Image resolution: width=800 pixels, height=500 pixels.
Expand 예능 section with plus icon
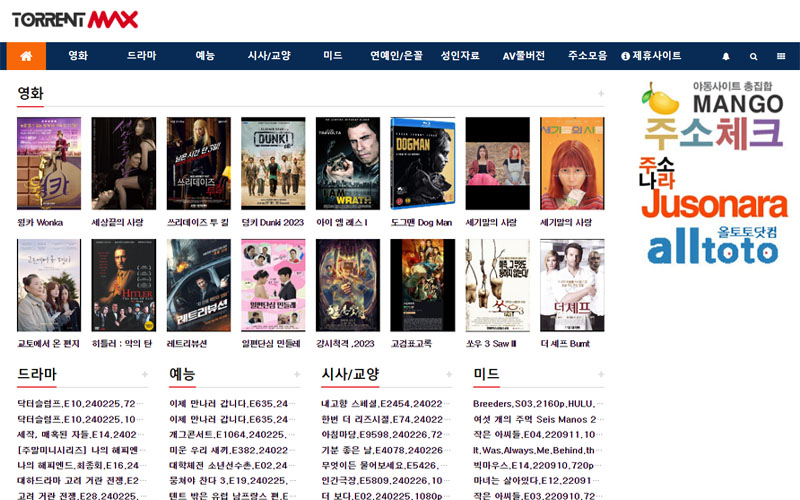(x=297, y=374)
